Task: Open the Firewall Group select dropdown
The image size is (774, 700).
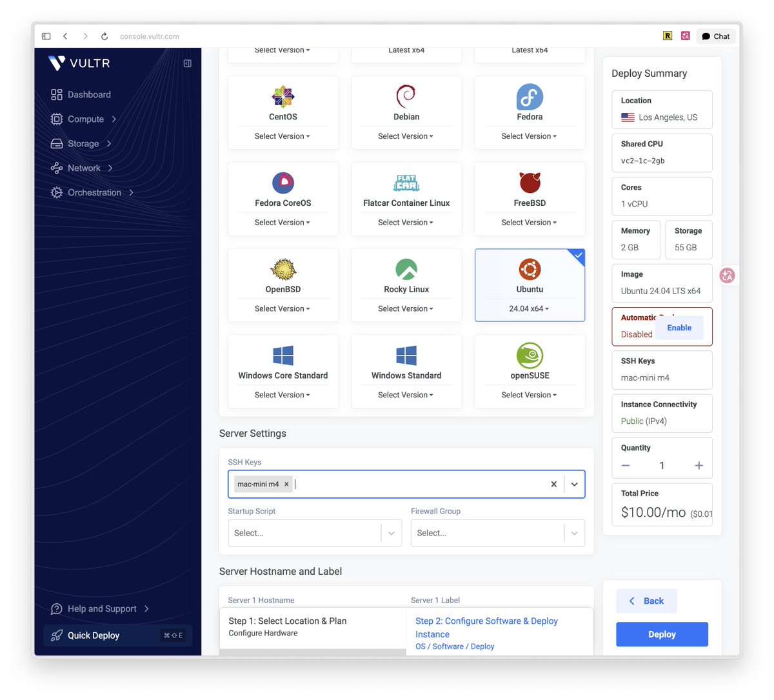Action: tap(498, 534)
